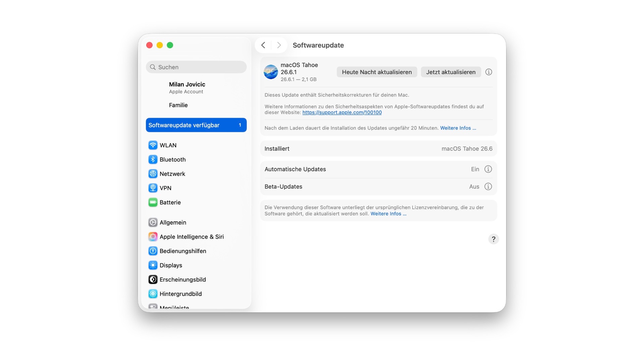Select Hintergrundbild label in sidebar
This screenshot has height=362, width=644.
[x=180, y=294]
